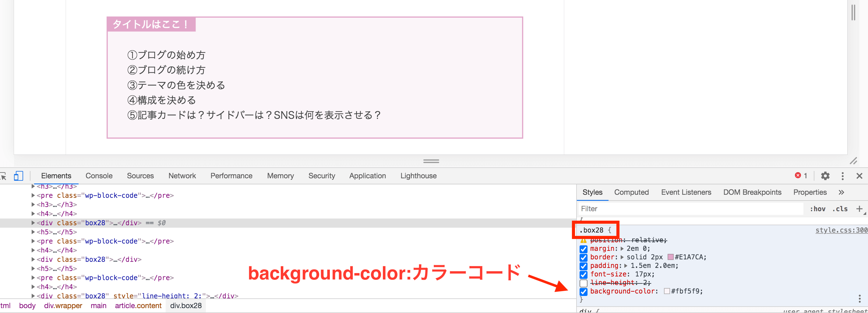Activate the inspect element picker icon
The height and width of the screenshot is (313, 868).
point(3,176)
